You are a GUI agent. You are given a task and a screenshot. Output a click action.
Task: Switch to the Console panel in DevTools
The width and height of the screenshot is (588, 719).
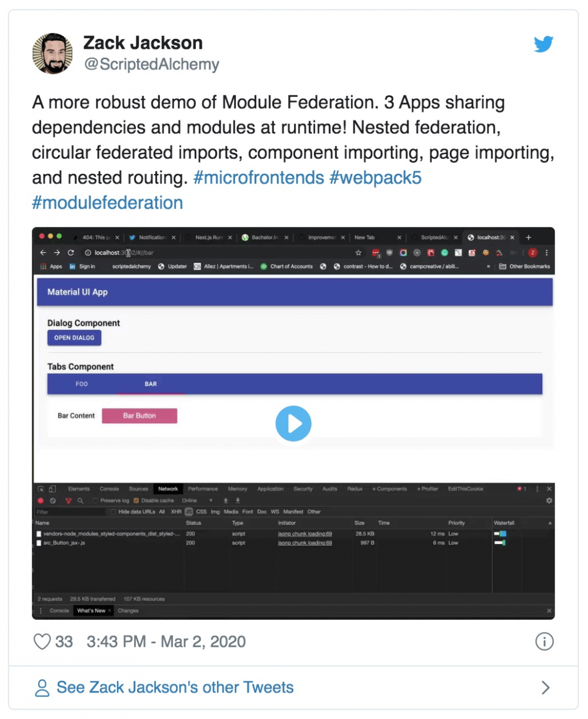[109, 489]
